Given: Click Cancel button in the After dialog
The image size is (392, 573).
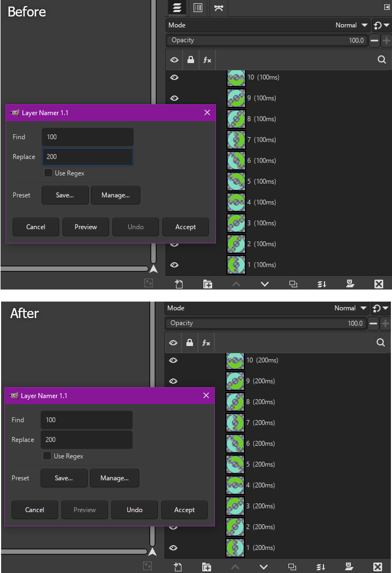Looking at the screenshot, I should (x=35, y=510).
